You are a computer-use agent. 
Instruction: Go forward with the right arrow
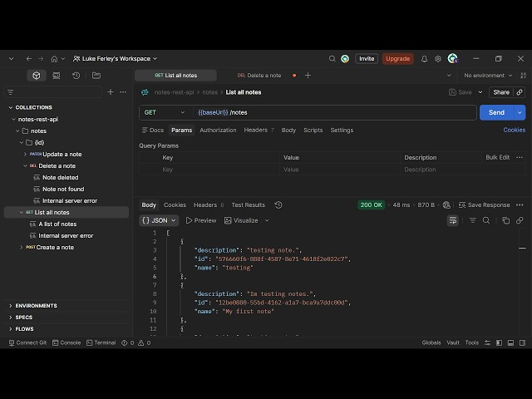(x=41, y=59)
